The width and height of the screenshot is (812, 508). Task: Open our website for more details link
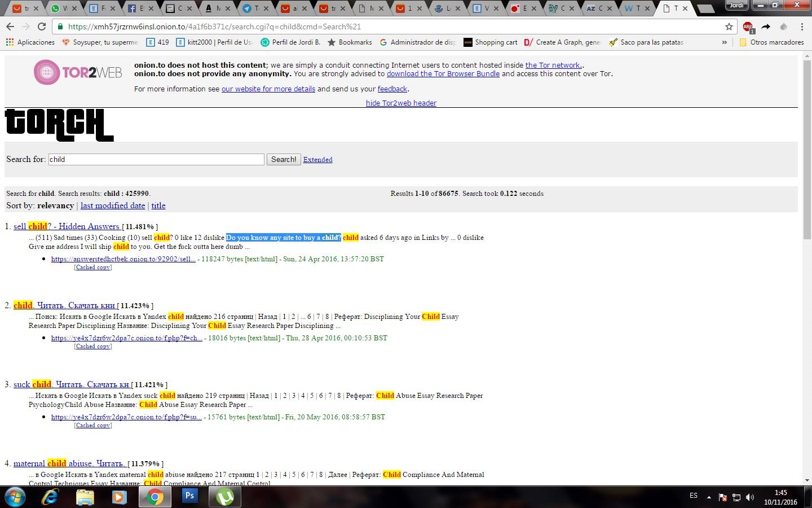click(268, 89)
